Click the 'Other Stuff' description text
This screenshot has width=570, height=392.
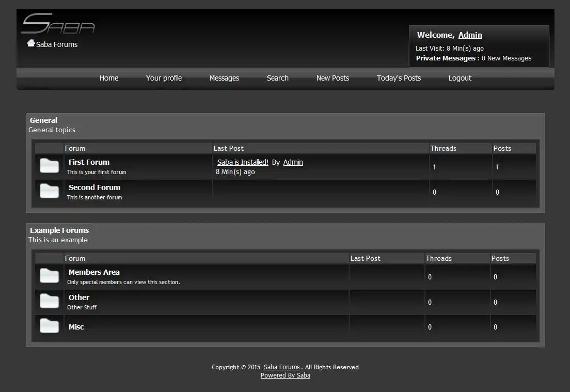pos(82,307)
